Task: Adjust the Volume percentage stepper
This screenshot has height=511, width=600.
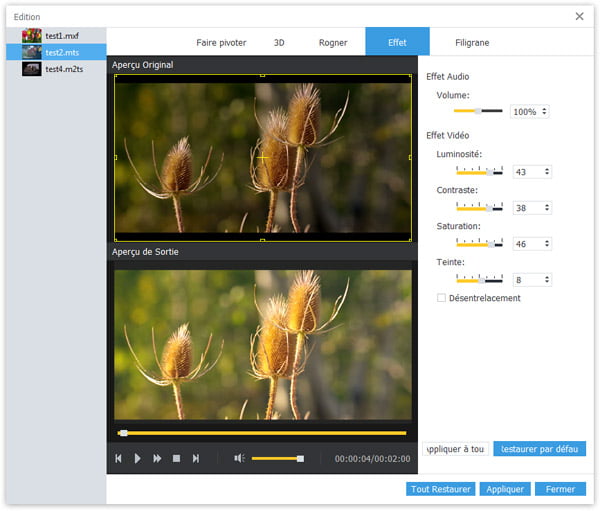Action: coord(544,112)
